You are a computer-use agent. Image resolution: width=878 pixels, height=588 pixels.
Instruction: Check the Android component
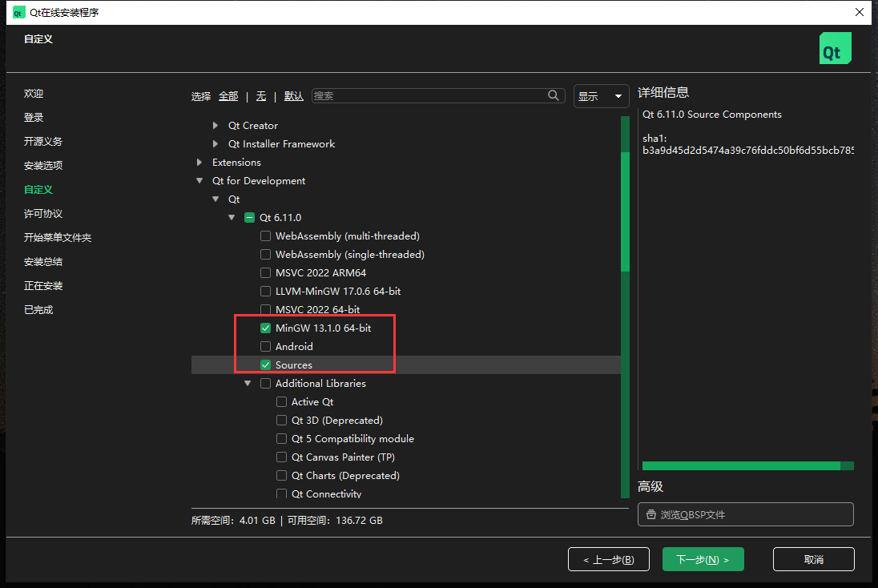point(265,347)
